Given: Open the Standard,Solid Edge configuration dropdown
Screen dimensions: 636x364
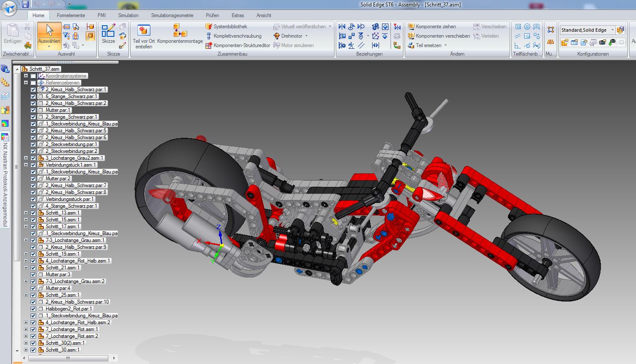Looking at the screenshot, I should [x=612, y=30].
